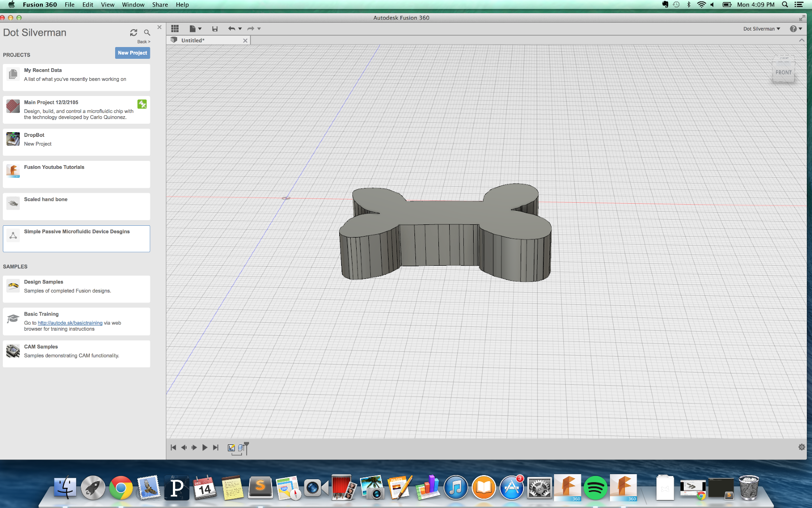
Task: Open the File menu
Action: (x=70, y=5)
